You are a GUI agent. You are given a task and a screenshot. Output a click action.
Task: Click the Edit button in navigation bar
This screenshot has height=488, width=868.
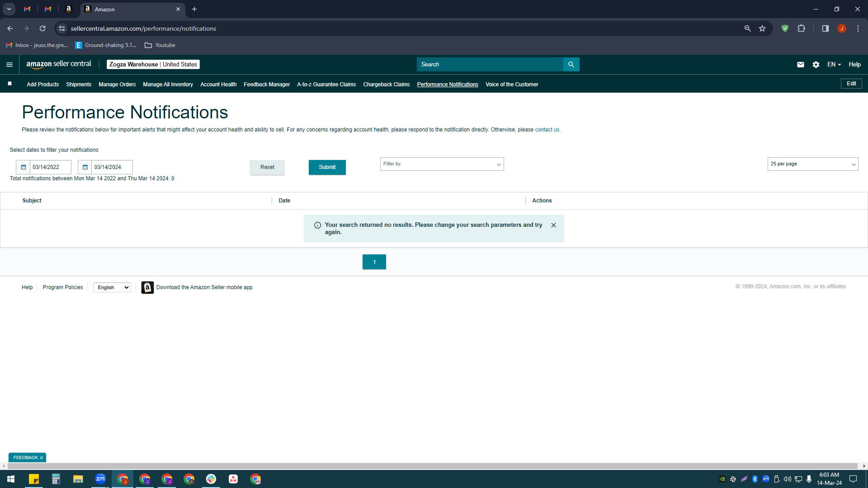click(851, 84)
